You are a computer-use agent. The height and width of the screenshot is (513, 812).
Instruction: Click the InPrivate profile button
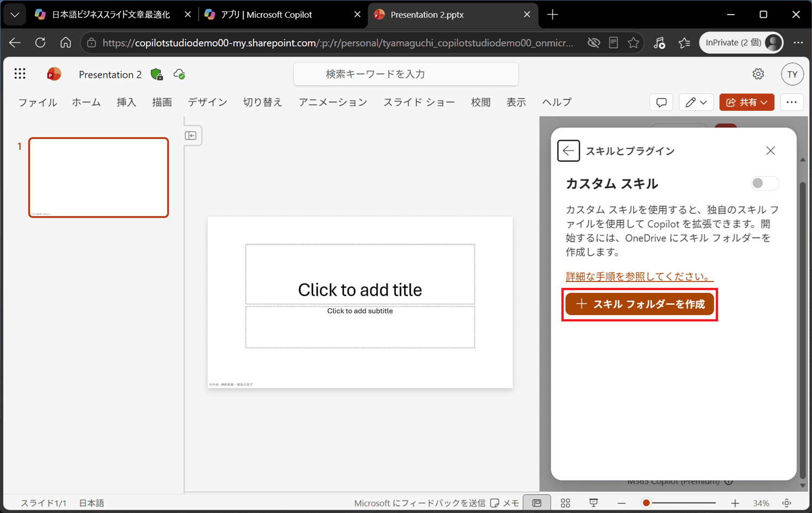(x=742, y=43)
